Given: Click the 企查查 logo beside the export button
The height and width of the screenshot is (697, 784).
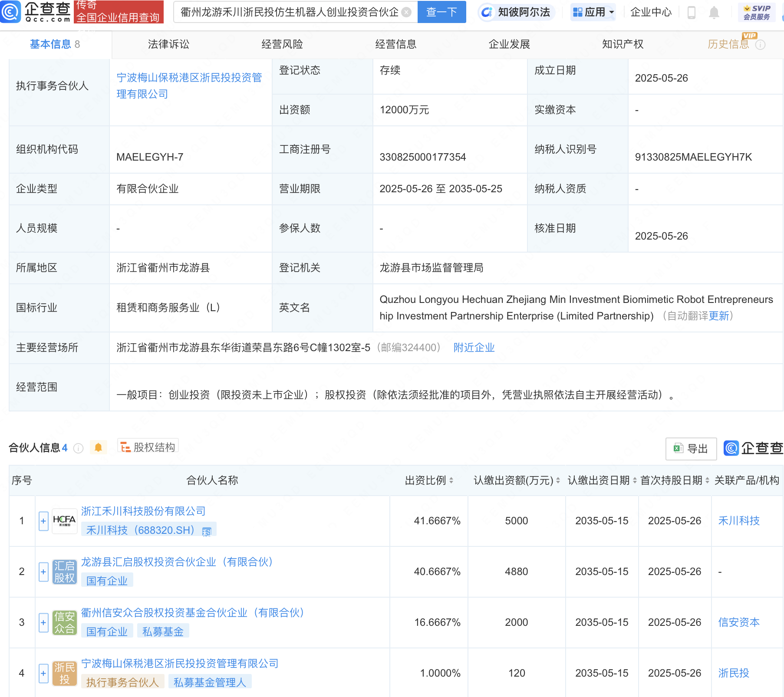Looking at the screenshot, I should tap(753, 448).
